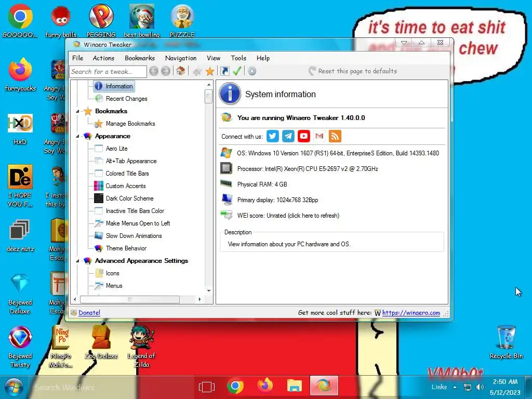The image size is (532, 399).
Task: Click the forward navigation arrow in toolbar
Action: pos(166,71)
